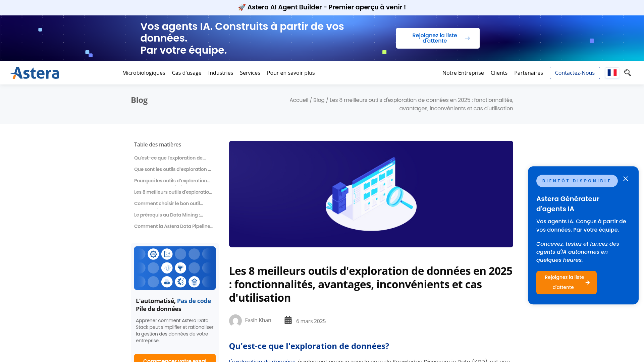Click the Fasih Khan author name

258,320
